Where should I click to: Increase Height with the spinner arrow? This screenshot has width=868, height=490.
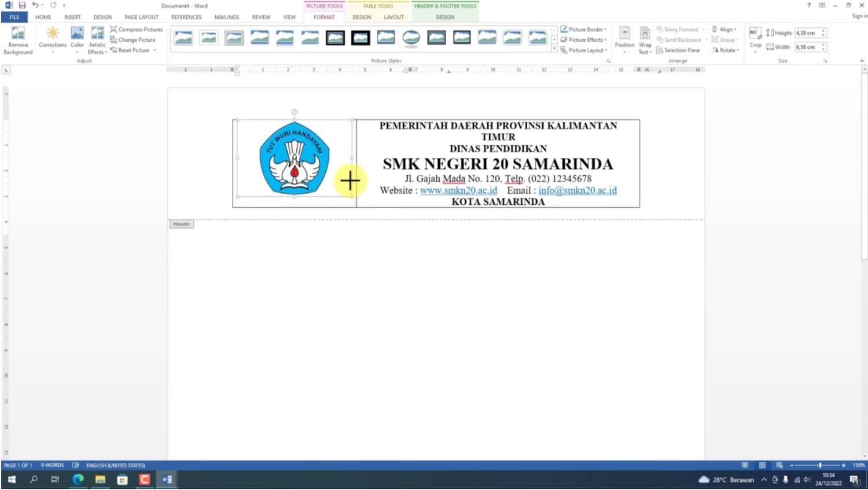(x=823, y=31)
